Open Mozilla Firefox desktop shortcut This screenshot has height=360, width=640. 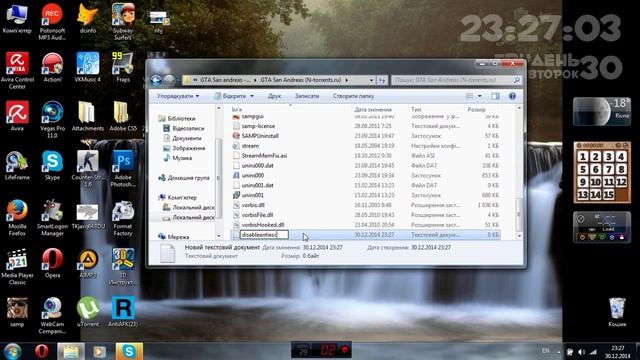tap(17, 218)
